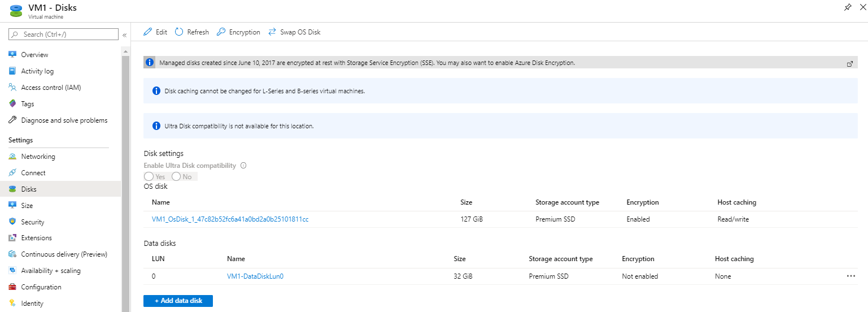Screen dimensions: 868x312
Task: Click the Security shield icon
Action: click(x=12, y=222)
